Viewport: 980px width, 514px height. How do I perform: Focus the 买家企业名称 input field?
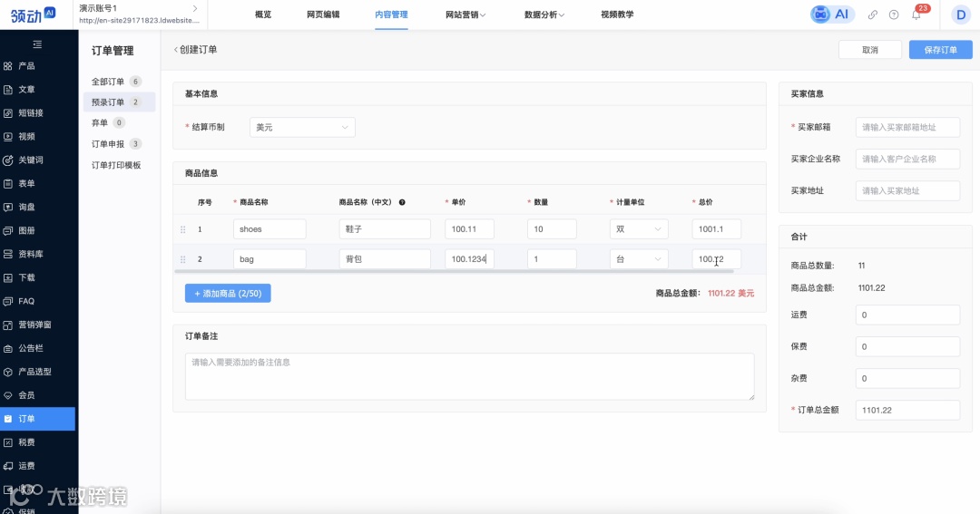click(x=907, y=160)
